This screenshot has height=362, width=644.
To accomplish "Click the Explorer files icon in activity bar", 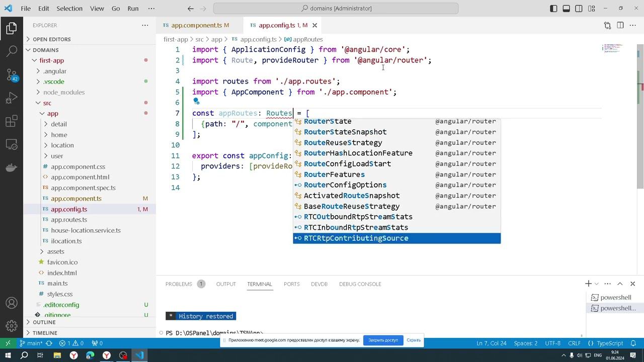I will (12, 28).
